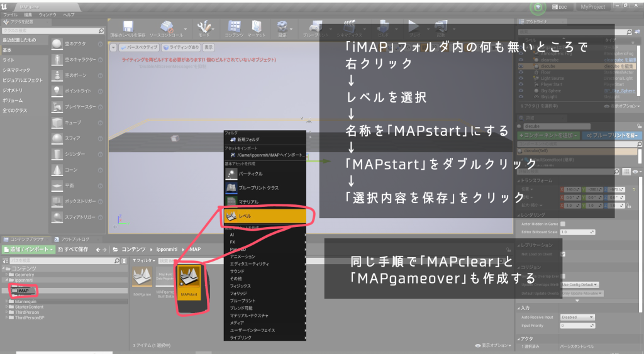Click the green Add/Import button
The width and height of the screenshot is (644, 354).
pyautogui.click(x=28, y=250)
